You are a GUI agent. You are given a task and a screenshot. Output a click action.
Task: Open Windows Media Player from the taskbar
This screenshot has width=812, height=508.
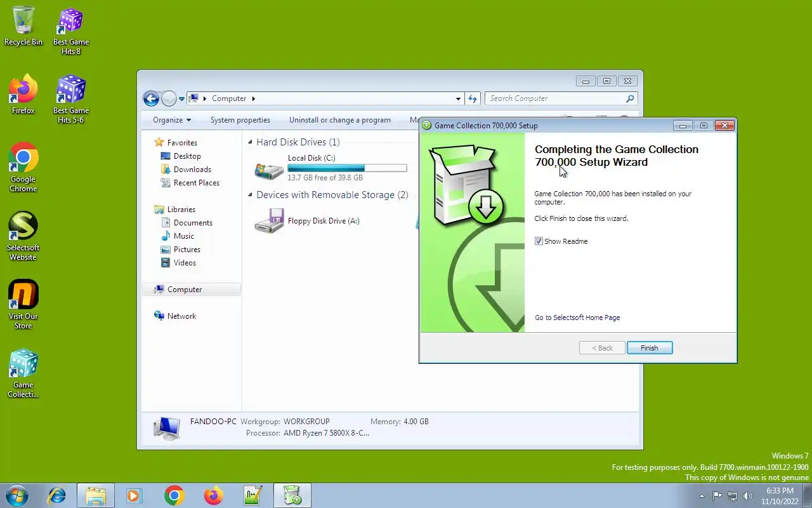[134, 495]
